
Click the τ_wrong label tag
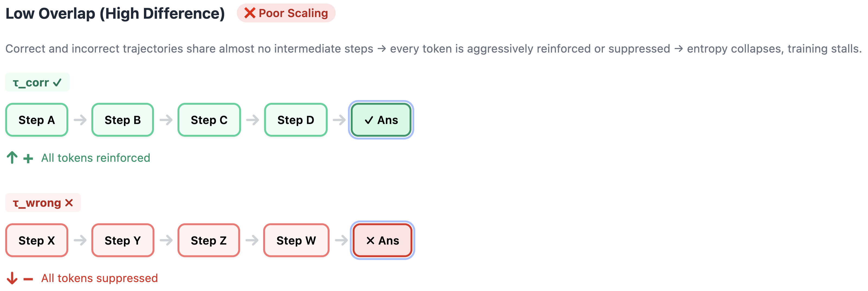click(43, 203)
